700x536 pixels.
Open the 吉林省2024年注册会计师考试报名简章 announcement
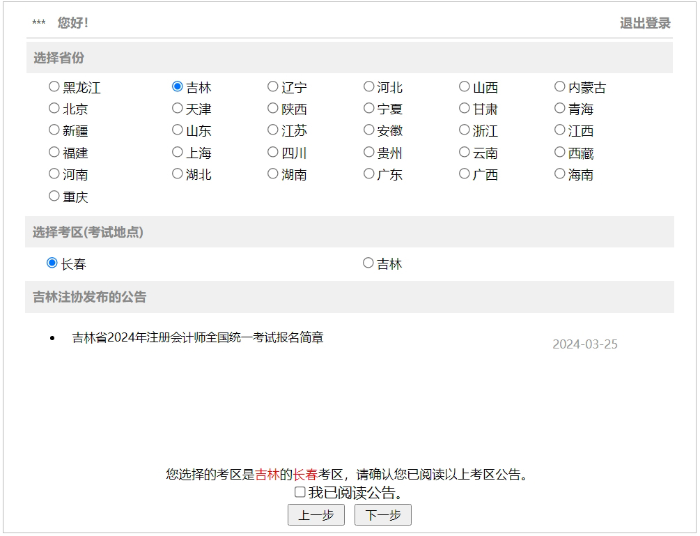pyautogui.click(x=197, y=338)
